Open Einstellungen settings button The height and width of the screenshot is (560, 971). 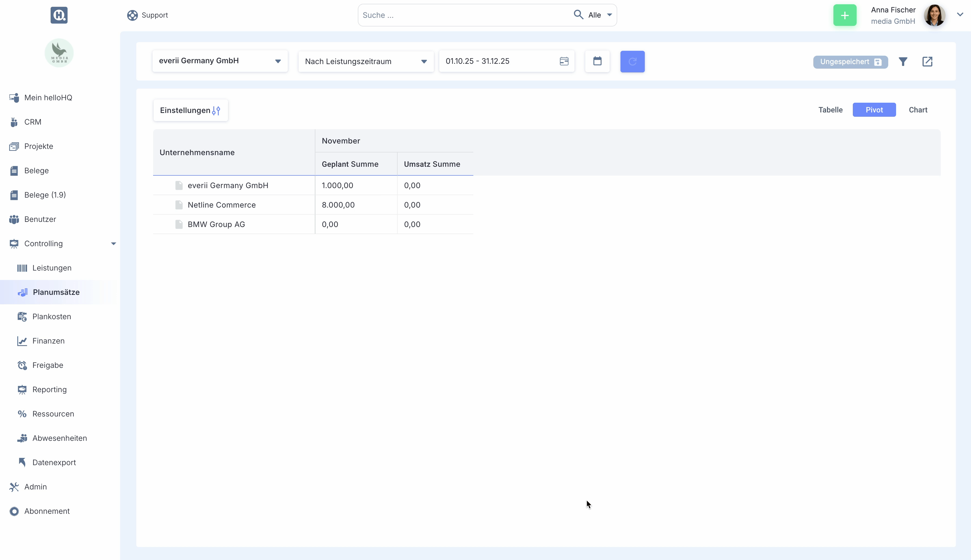190,110
